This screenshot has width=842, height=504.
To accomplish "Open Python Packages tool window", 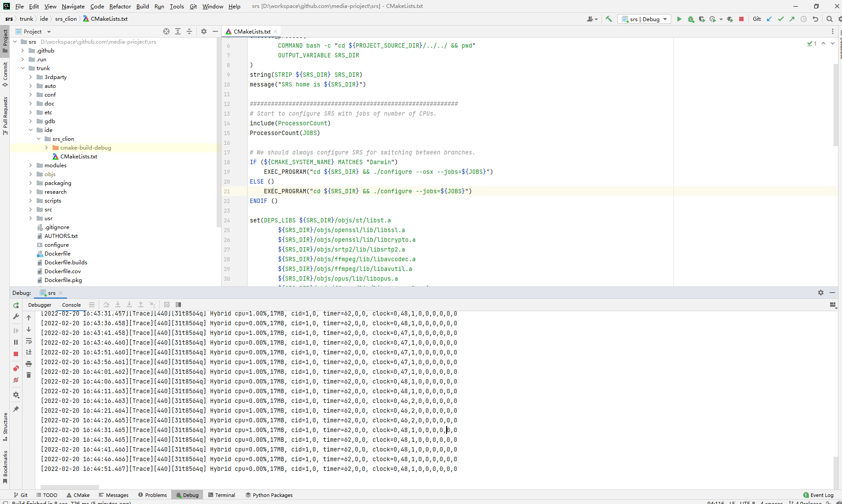I will click(x=269, y=495).
